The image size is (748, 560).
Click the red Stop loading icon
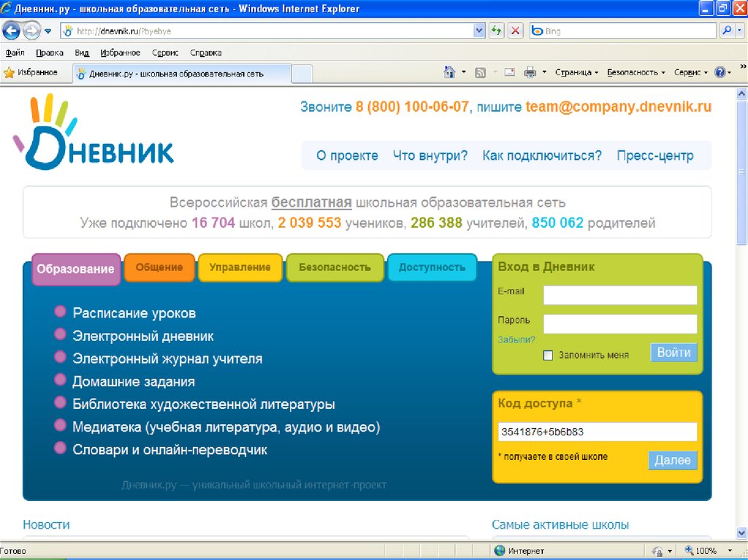(x=516, y=31)
